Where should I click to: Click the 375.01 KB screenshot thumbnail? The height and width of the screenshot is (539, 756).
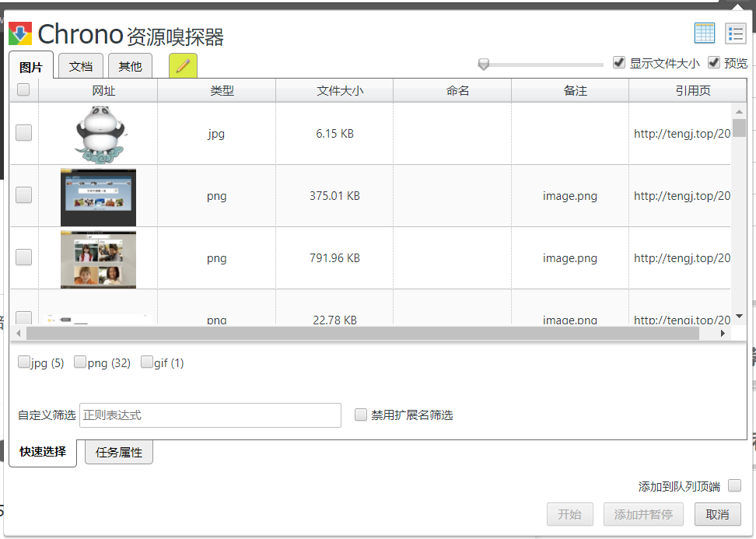98,198
